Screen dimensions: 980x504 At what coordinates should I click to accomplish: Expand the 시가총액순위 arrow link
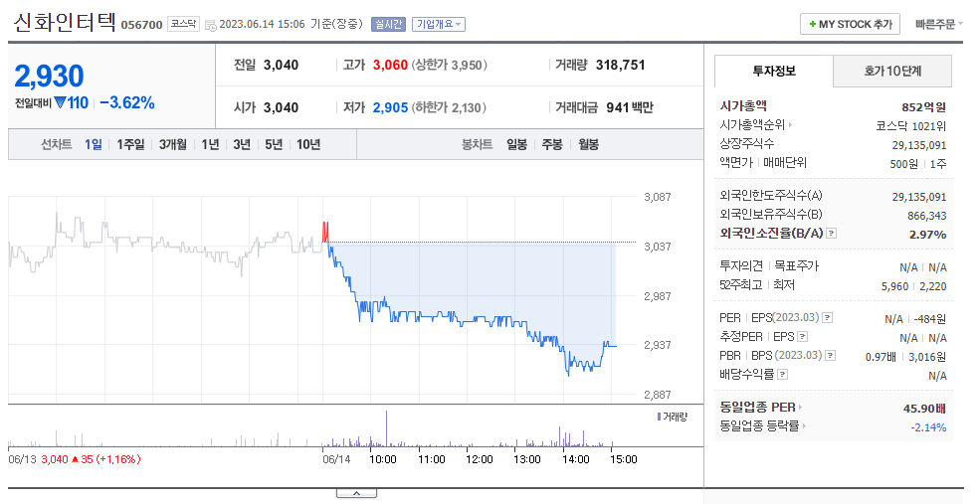[790, 125]
